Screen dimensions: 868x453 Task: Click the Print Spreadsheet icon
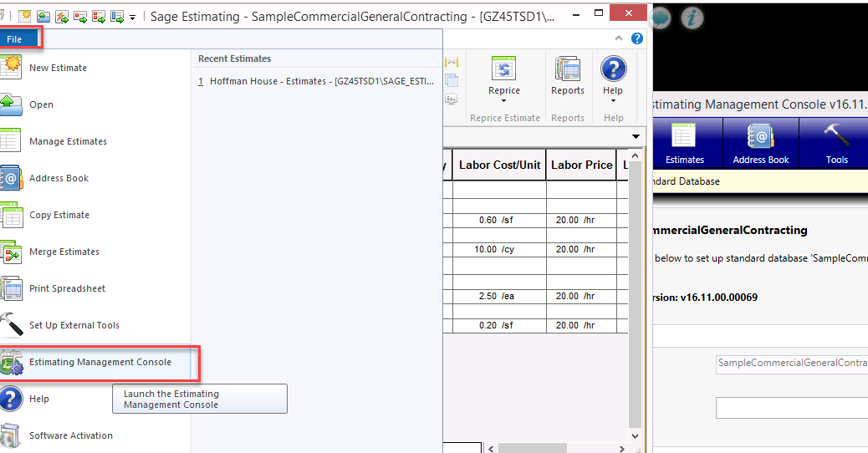point(11,288)
